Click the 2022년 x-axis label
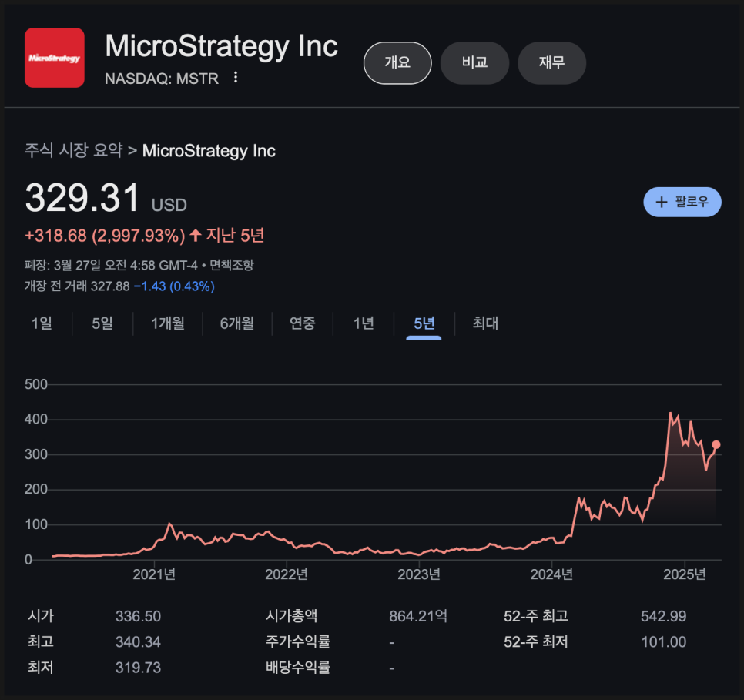 287,574
